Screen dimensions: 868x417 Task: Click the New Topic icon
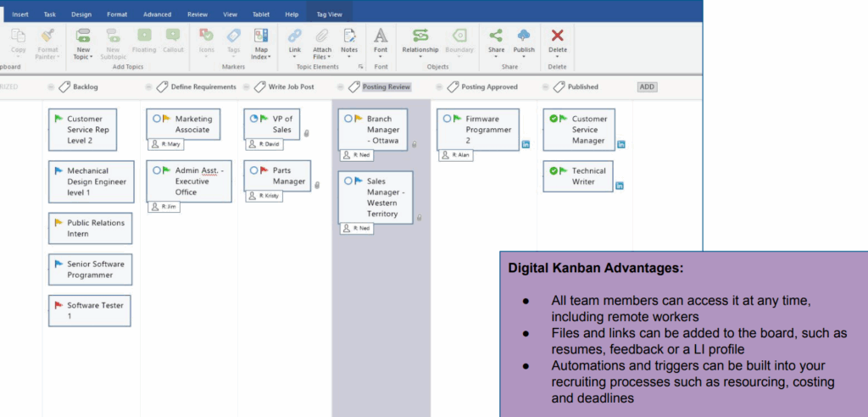(x=83, y=36)
